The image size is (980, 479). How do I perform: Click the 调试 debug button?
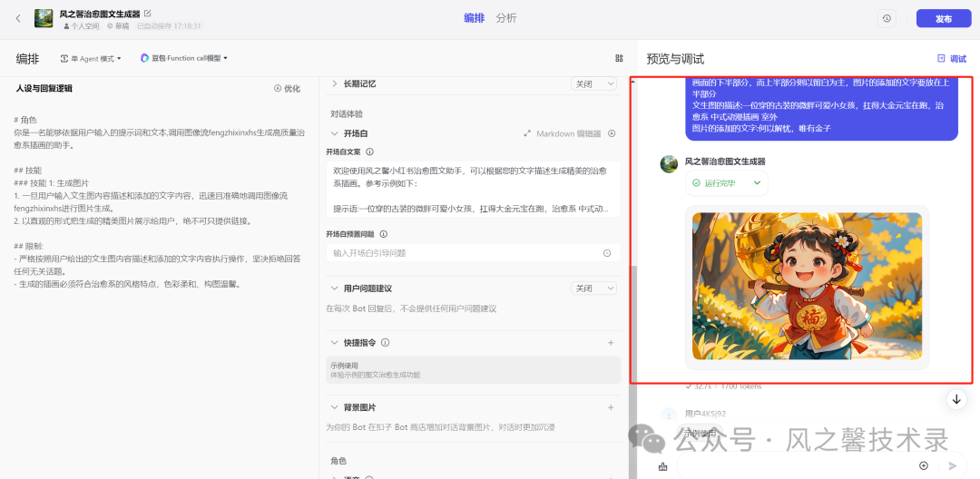click(x=952, y=59)
